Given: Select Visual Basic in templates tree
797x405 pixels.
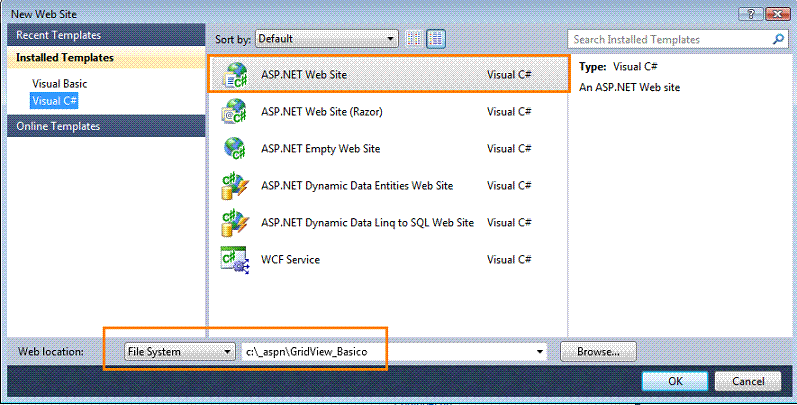Looking at the screenshot, I should point(59,84).
